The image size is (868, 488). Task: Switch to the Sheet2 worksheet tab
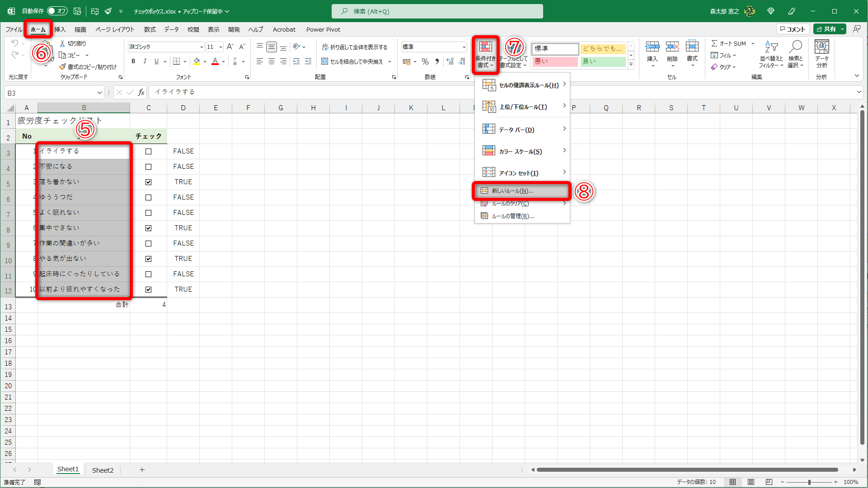pos(103,470)
